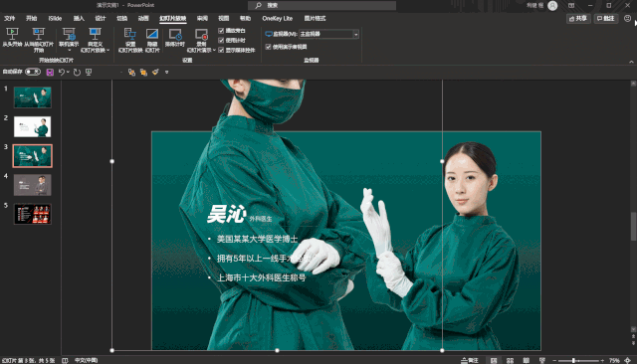Toggle AutoSave (自动保存) switch
This screenshot has width=637, height=364.
tap(33, 72)
